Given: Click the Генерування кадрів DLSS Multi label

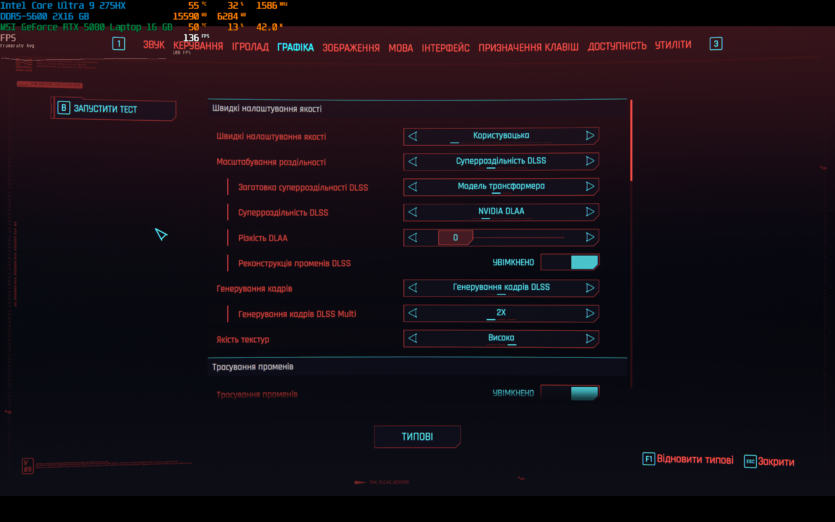Looking at the screenshot, I should tap(297, 314).
